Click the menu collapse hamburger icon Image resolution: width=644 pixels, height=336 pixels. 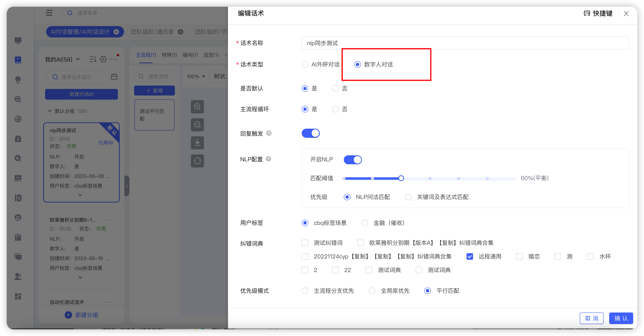coord(49,13)
